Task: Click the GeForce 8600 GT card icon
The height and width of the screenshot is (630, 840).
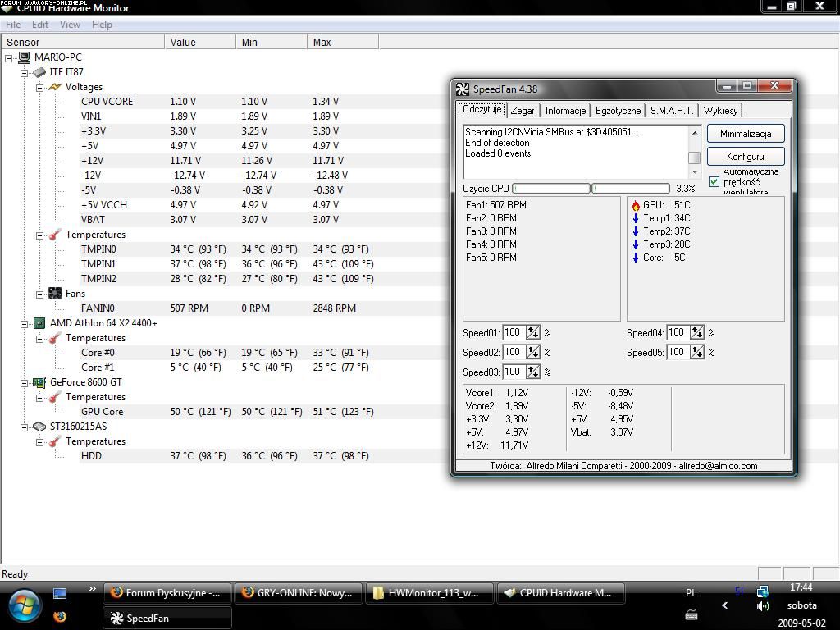Action: [39, 382]
